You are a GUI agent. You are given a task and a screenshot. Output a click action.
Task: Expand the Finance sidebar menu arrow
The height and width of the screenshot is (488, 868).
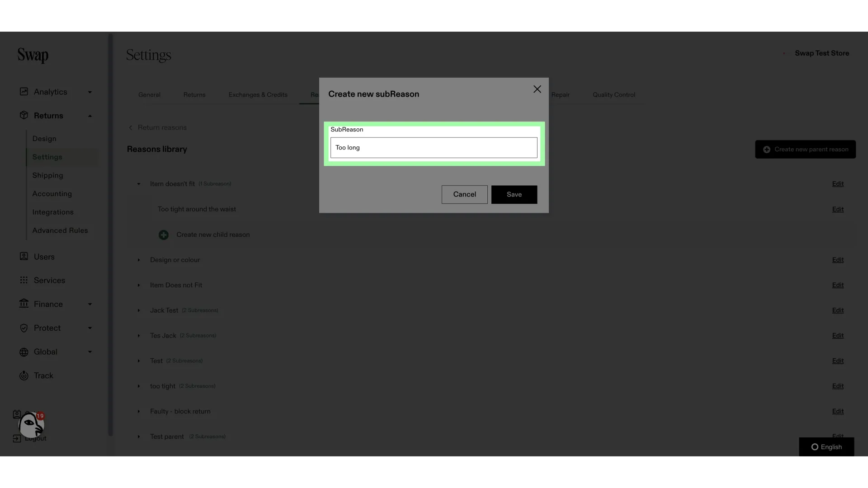coord(90,304)
